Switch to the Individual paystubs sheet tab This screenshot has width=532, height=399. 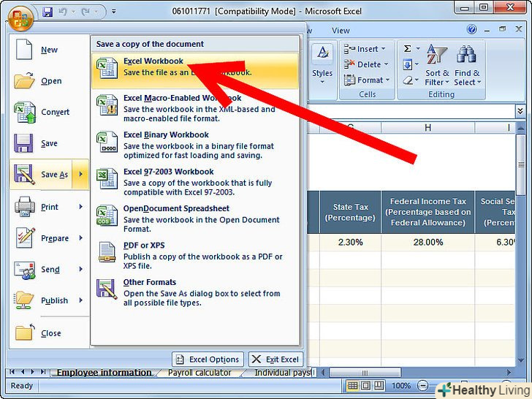click(x=282, y=373)
